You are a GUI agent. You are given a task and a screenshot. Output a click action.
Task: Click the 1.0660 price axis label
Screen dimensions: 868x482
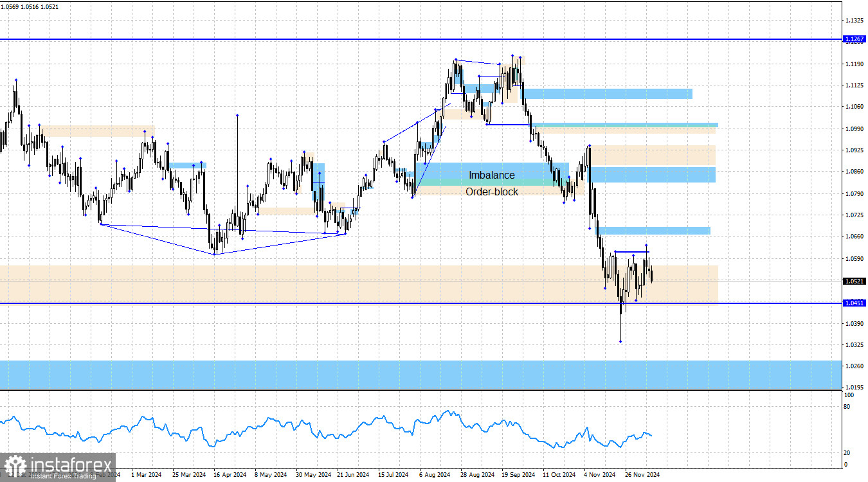point(855,237)
